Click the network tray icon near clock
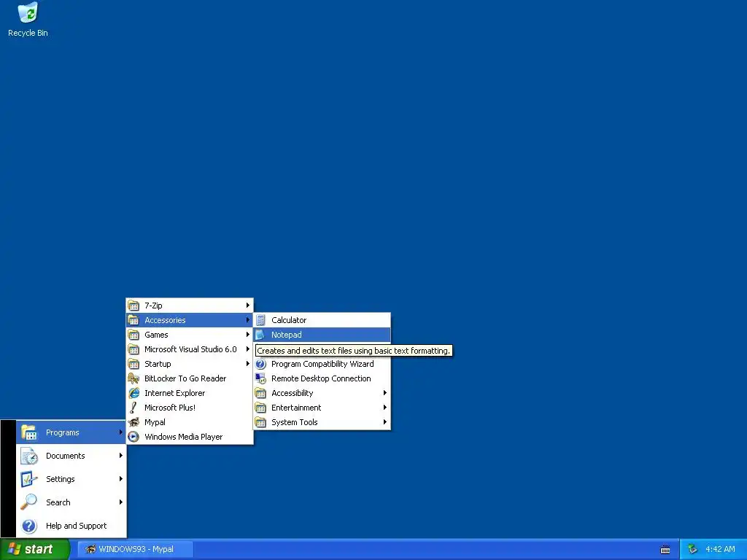 693,549
